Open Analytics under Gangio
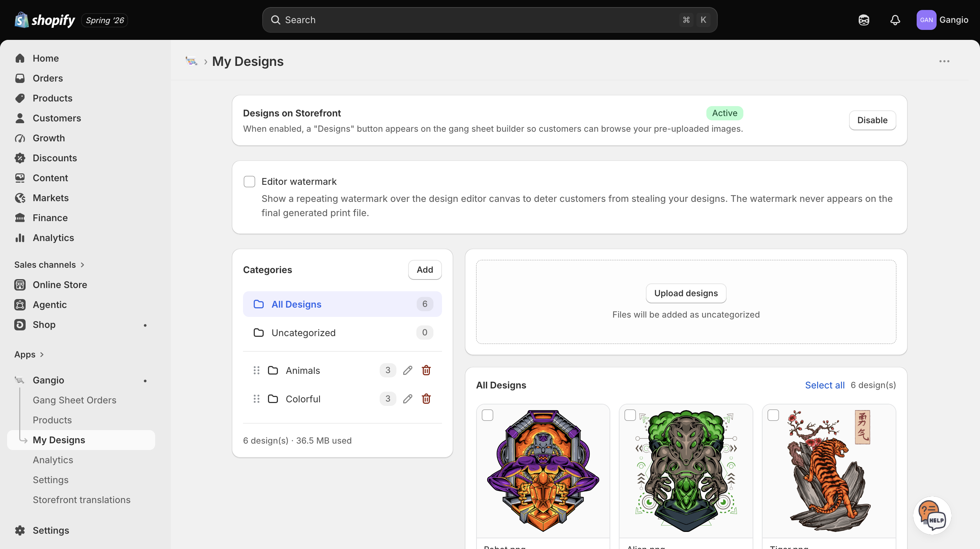980x549 pixels. click(x=53, y=460)
